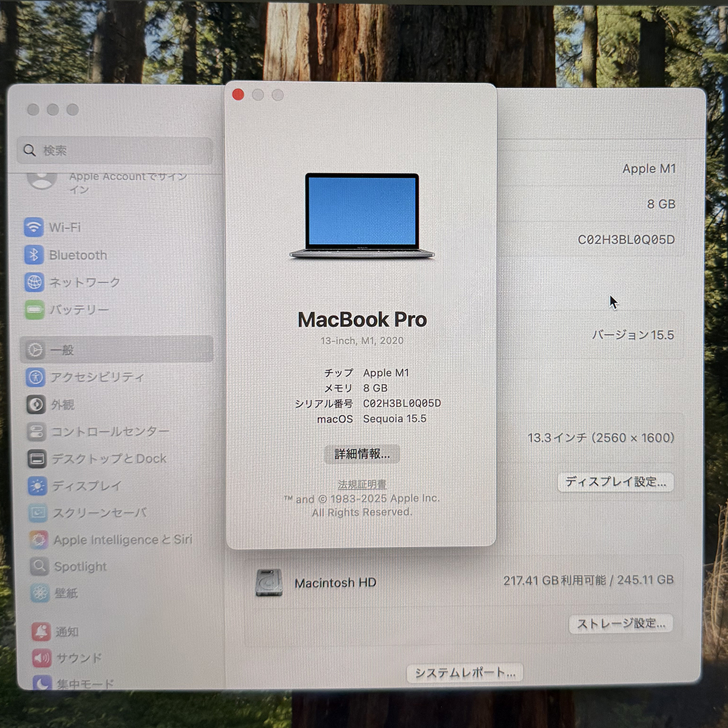
Task: Open the 外観 appearance icon
Action: [x=36, y=405]
